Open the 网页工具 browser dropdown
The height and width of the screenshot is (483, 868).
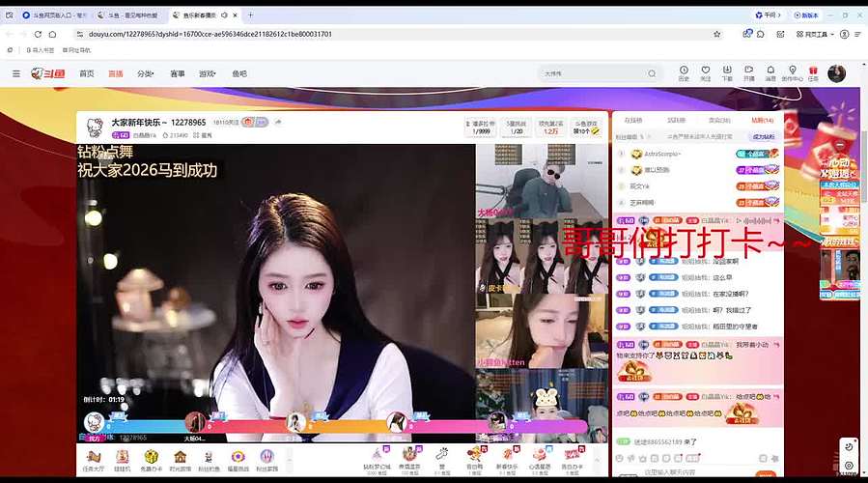(x=815, y=34)
